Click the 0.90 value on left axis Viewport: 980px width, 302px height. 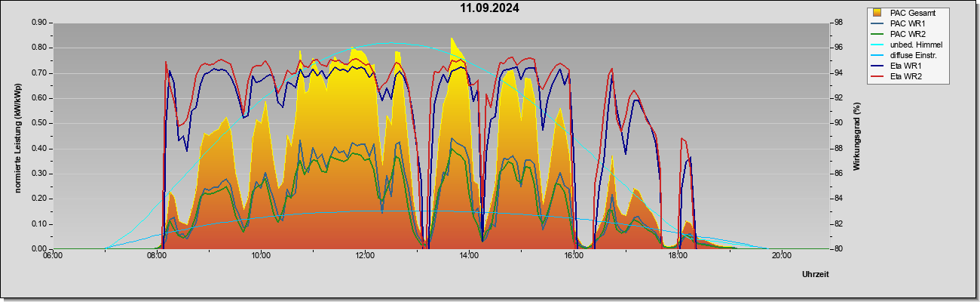[x=39, y=23]
